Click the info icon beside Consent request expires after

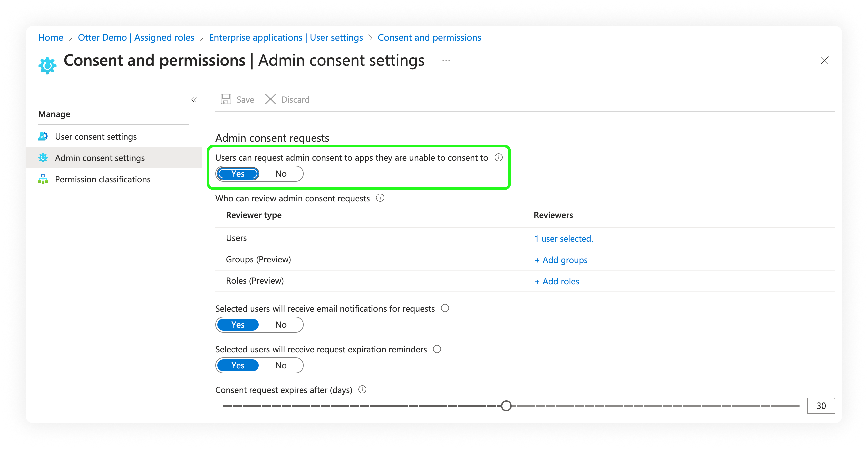point(362,390)
